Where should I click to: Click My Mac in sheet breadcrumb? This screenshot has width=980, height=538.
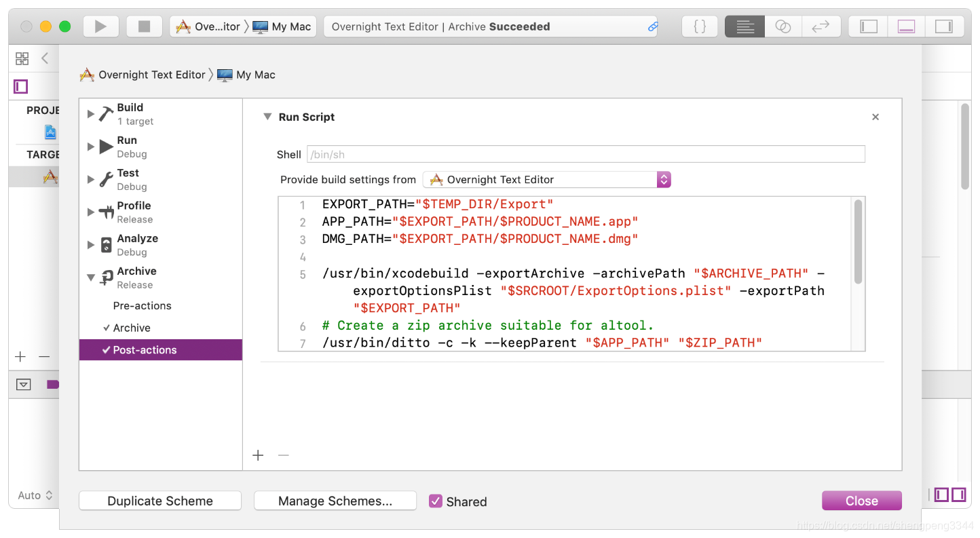246,75
